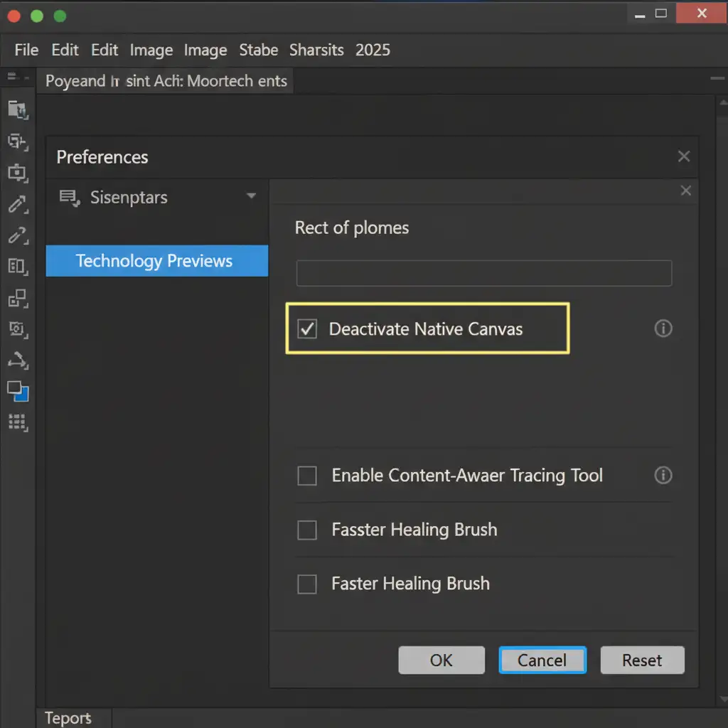This screenshot has width=728, height=728.
Task: Select the topmost tool with the image folder icon
Action: tap(17, 109)
